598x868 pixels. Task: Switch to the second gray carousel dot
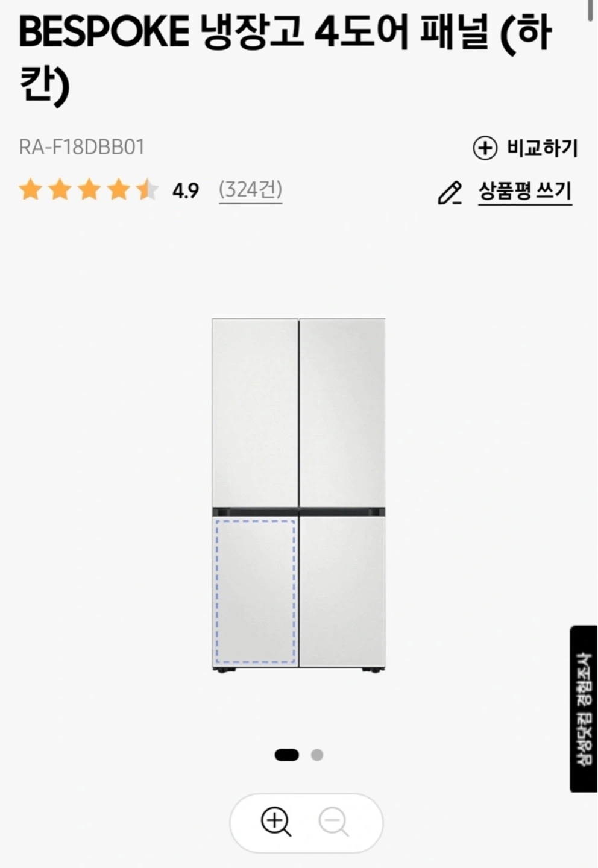coord(317,755)
